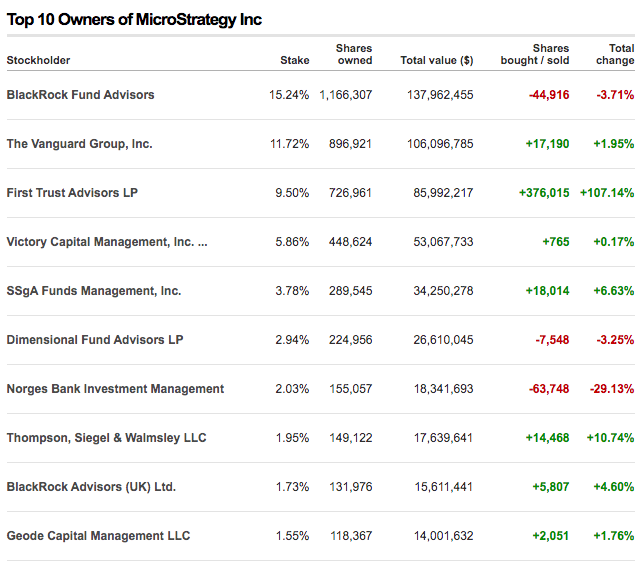Viewport: 644px width, 567px height.
Task: Click total value 85,992,217
Action: (443, 193)
